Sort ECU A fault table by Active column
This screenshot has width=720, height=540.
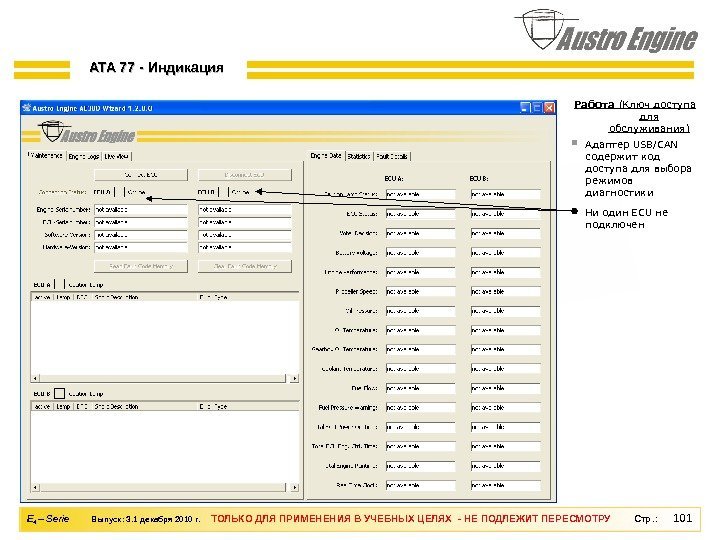tap(43, 297)
